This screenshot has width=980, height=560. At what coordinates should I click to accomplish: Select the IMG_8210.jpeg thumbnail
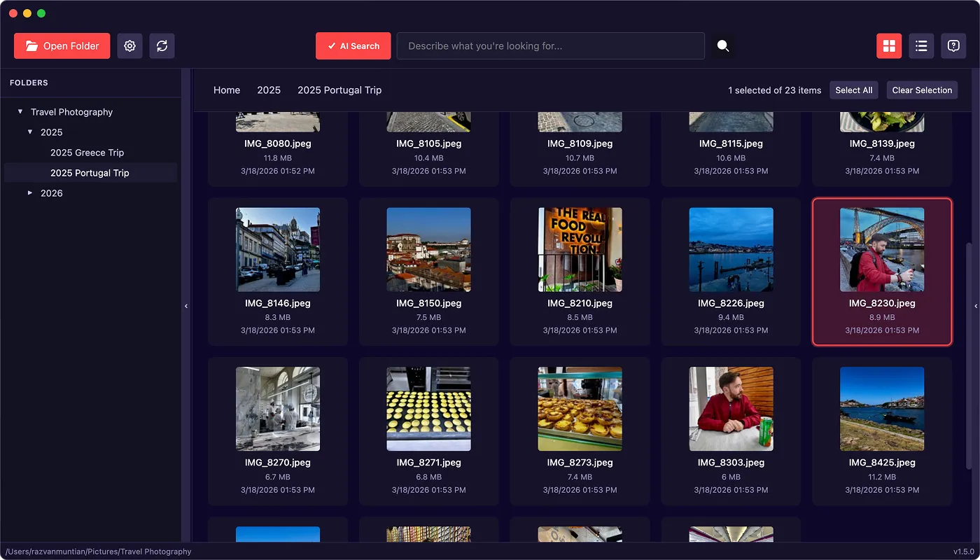click(580, 250)
